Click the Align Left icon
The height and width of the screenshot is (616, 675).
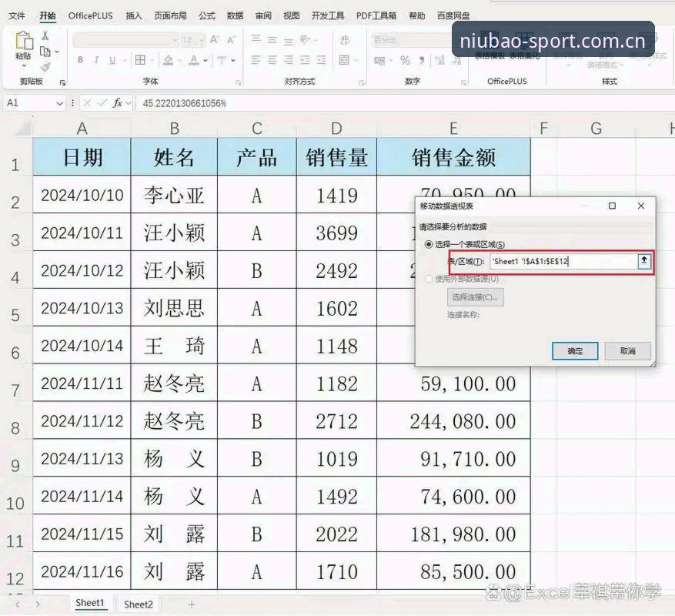(x=256, y=60)
